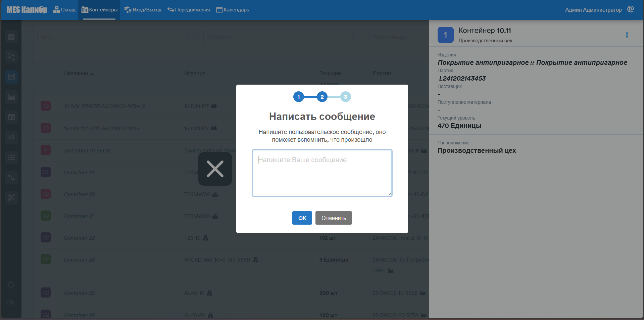Open the settings gear in sidebar
This screenshot has height=320, width=644.
11,285
